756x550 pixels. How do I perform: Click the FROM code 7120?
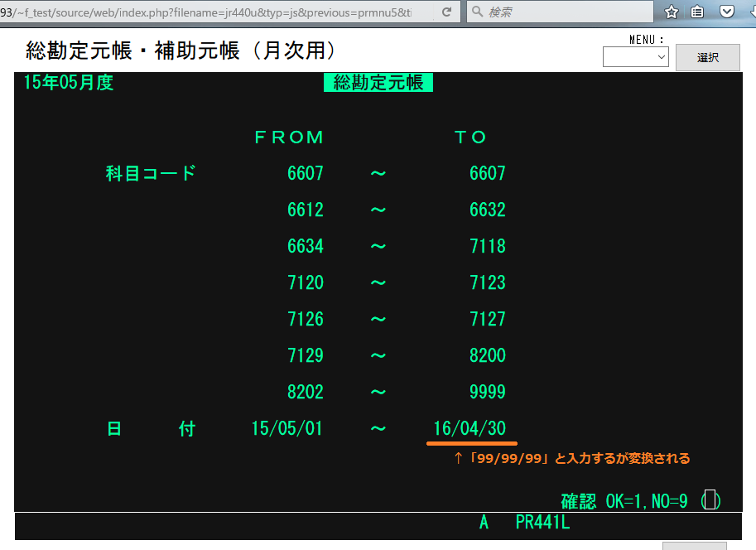click(306, 282)
